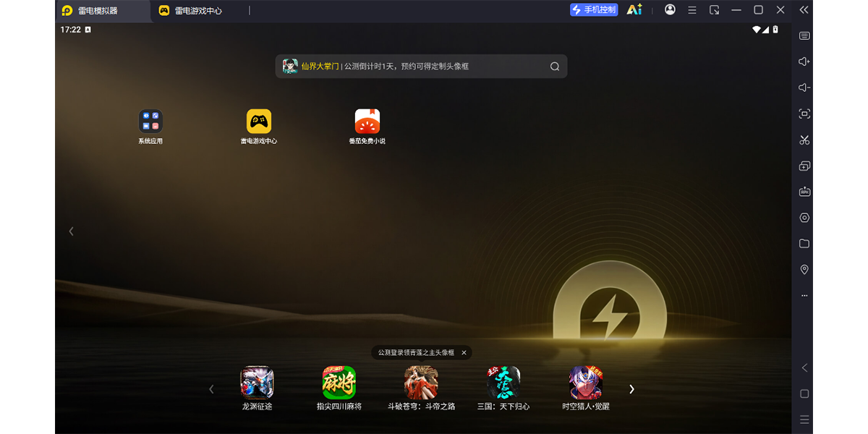The image size is (868, 434).
Task: Click the 仙界大掌门 avatar in search bar
Action: point(290,66)
